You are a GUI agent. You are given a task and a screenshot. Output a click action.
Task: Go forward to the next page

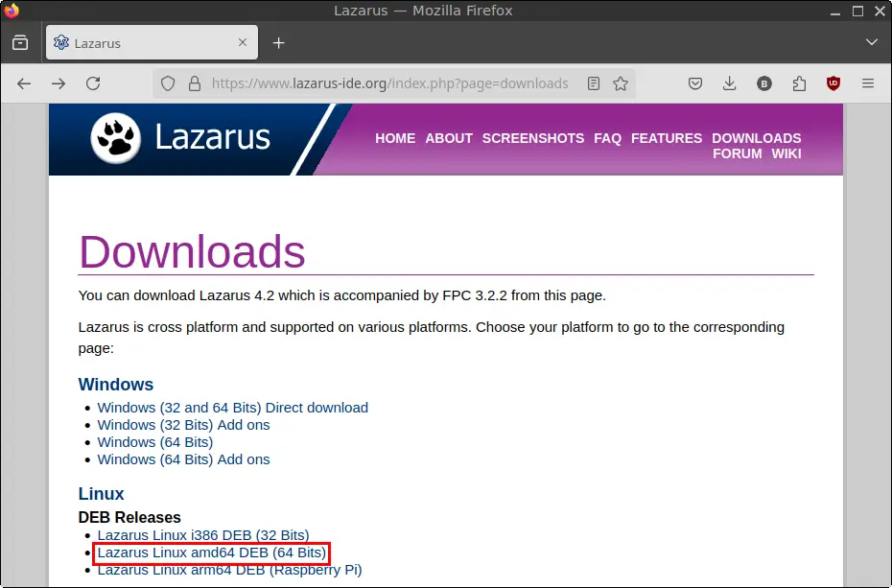click(x=59, y=83)
